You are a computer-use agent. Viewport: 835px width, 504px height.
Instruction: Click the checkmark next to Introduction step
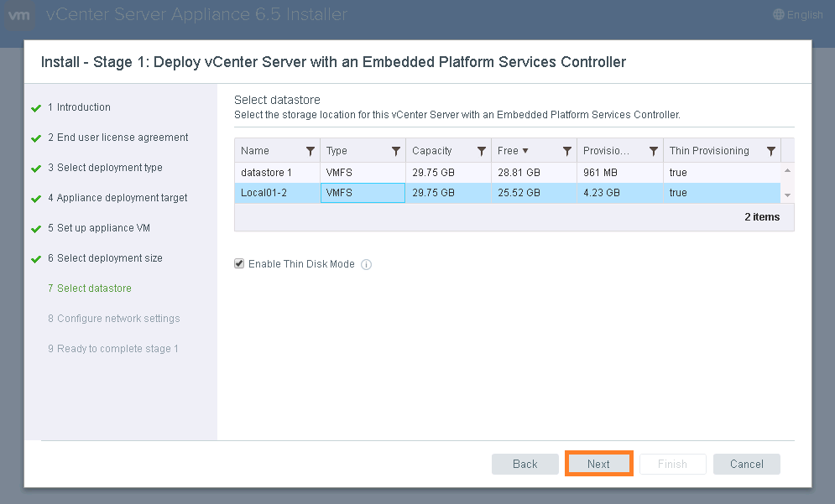(35, 107)
